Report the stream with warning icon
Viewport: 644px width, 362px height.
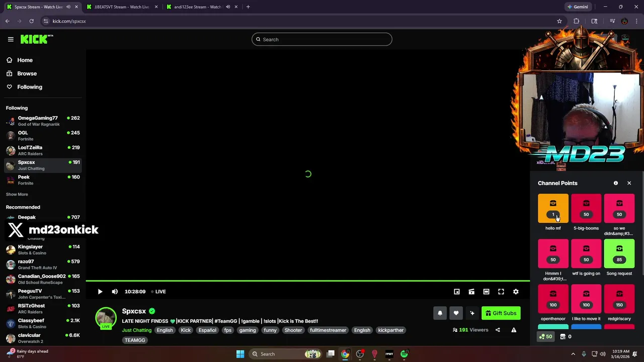(x=514, y=330)
